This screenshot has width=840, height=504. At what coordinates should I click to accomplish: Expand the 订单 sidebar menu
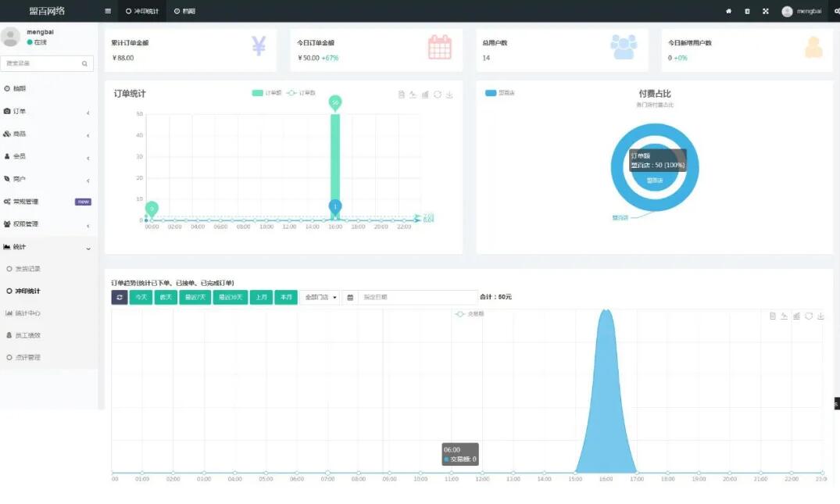tap(47, 112)
